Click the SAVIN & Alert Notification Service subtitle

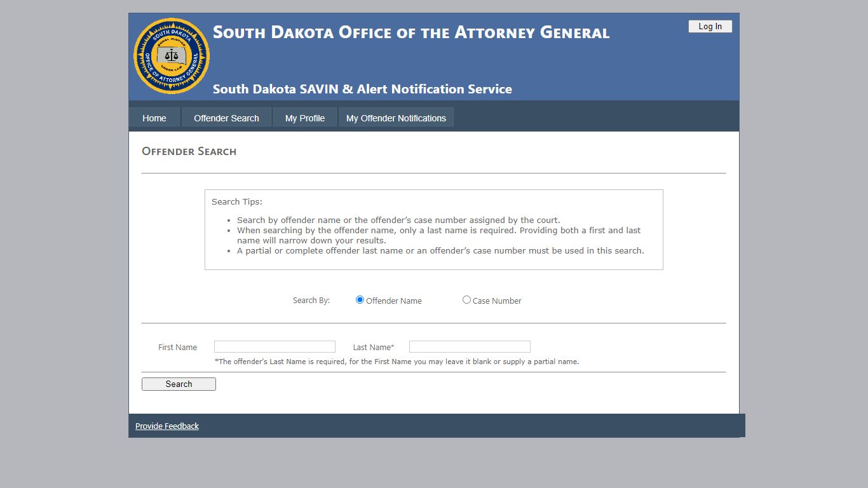point(362,89)
